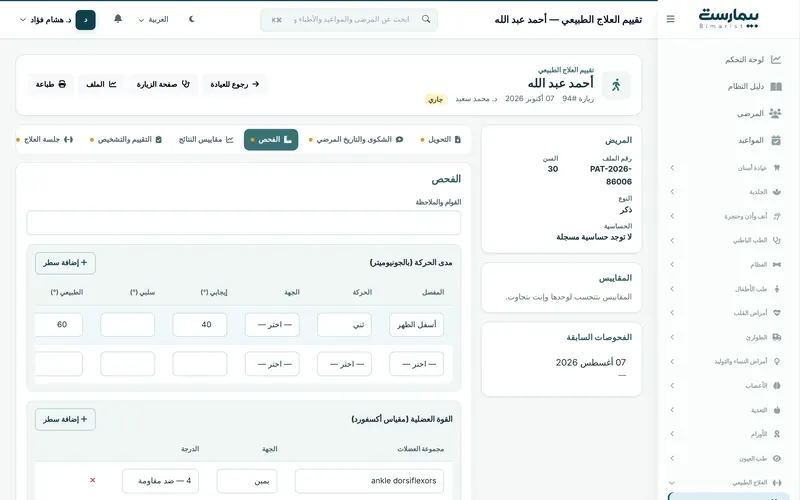Click the empty سلبي passive field in أسفل الظهر row
The image size is (800, 500).
pos(128,324)
